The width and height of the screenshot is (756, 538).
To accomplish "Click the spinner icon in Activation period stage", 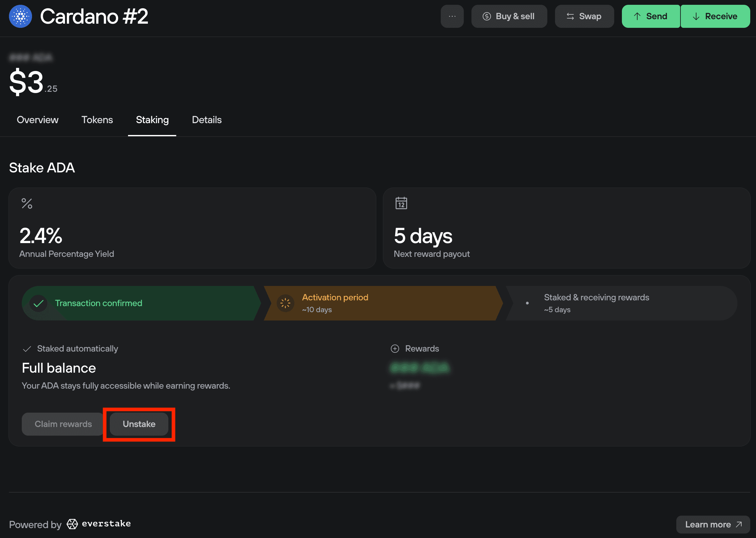I will pyautogui.click(x=285, y=303).
